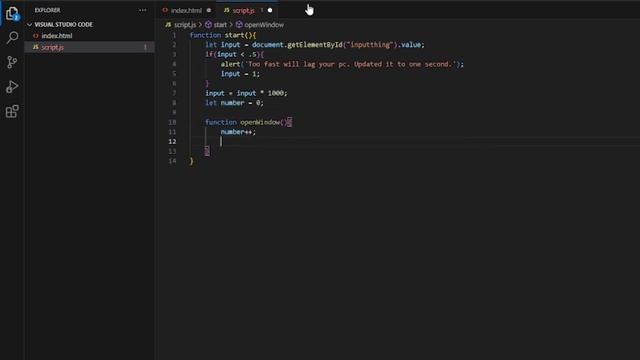Click unsaved dot on index.html tab
Image resolution: width=640 pixels, height=360 pixels.
[x=209, y=10]
